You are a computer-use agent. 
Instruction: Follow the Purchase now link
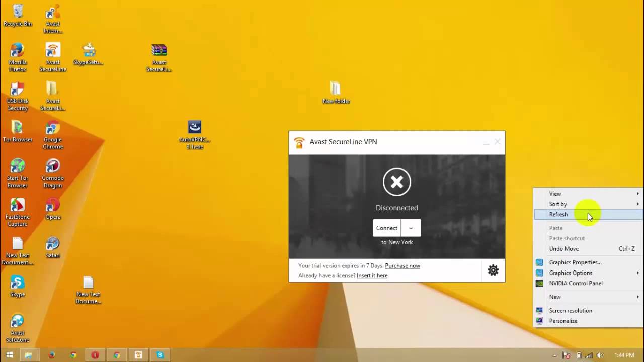tap(403, 265)
